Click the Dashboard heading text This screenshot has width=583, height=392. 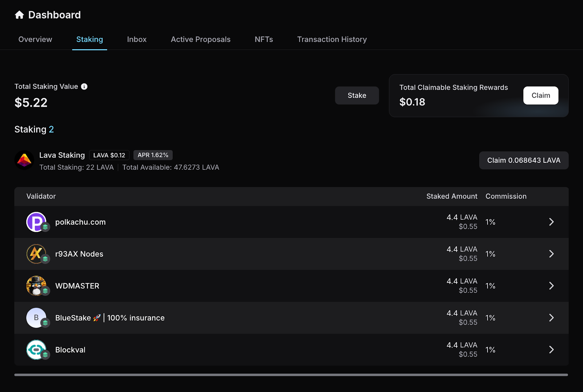point(55,15)
